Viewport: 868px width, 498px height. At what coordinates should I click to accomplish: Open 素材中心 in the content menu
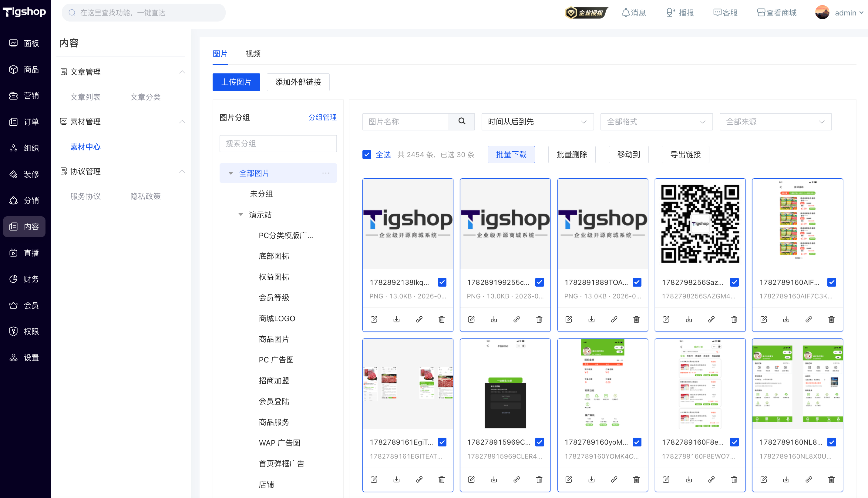85,147
